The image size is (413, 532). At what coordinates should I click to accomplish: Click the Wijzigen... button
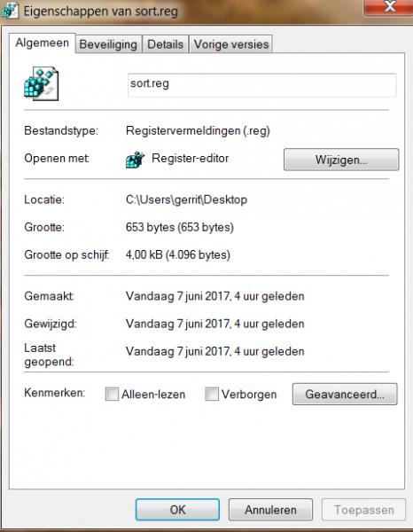click(341, 160)
